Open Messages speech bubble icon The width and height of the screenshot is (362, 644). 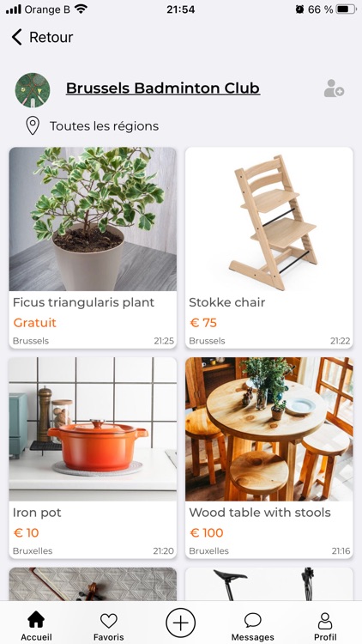tap(253, 620)
